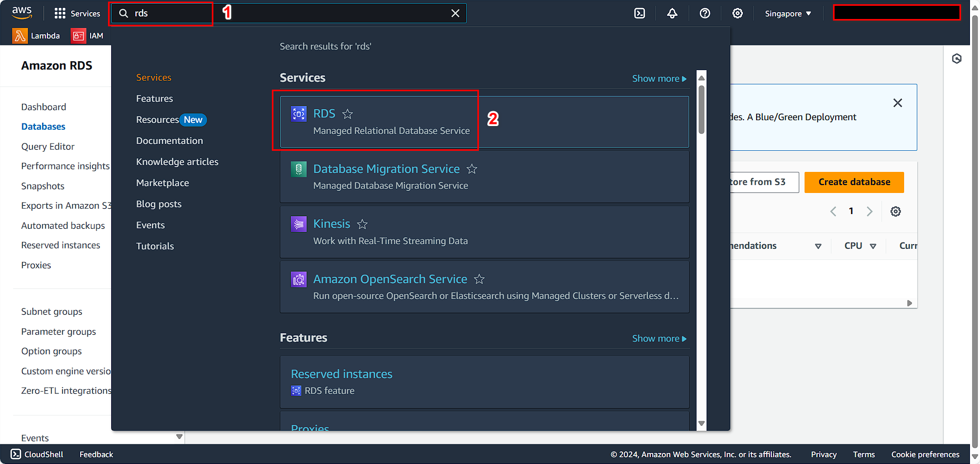Click the search results scrollbar
Image resolution: width=980 pixels, height=464 pixels.
[701, 110]
